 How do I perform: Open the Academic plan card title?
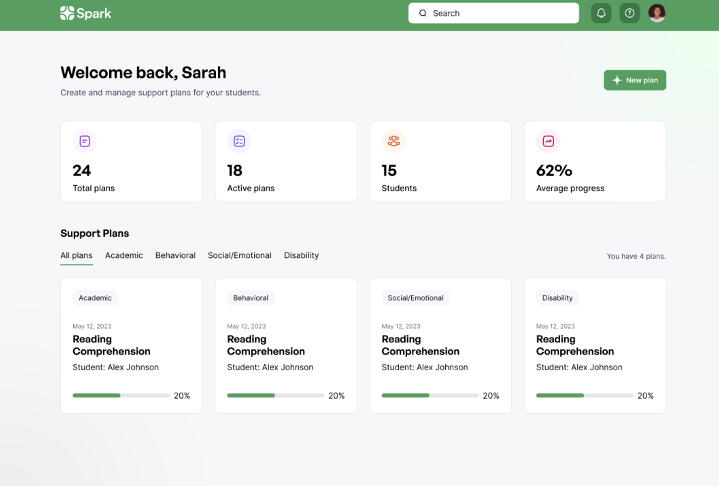111,345
